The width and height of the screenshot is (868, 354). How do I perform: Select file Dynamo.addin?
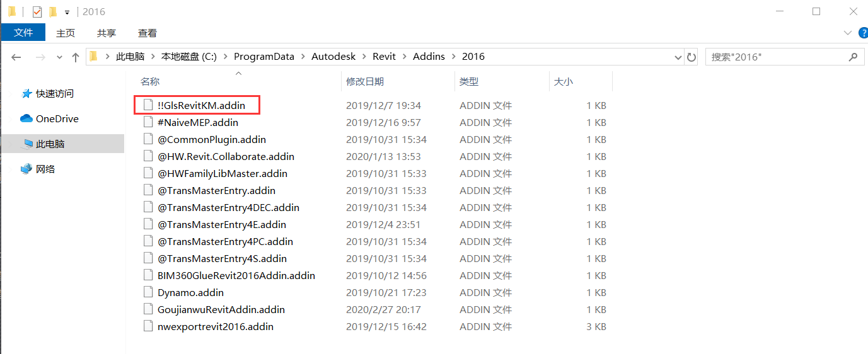click(x=190, y=292)
